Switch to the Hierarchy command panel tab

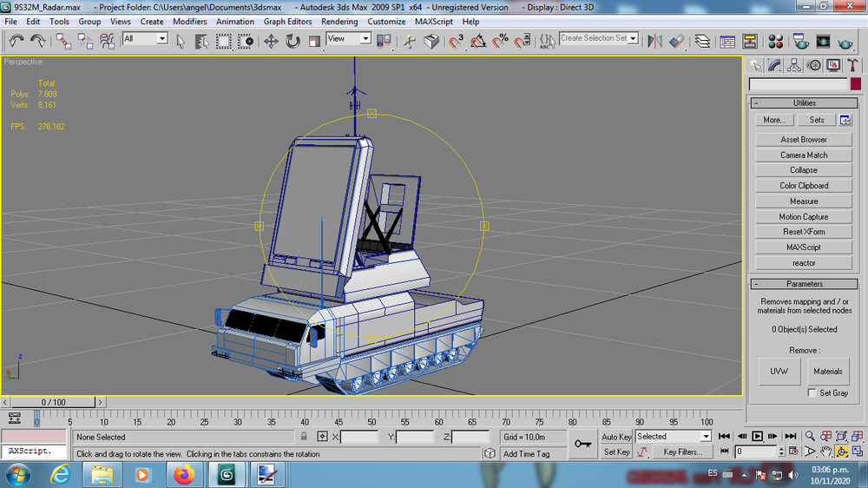tap(794, 65)
